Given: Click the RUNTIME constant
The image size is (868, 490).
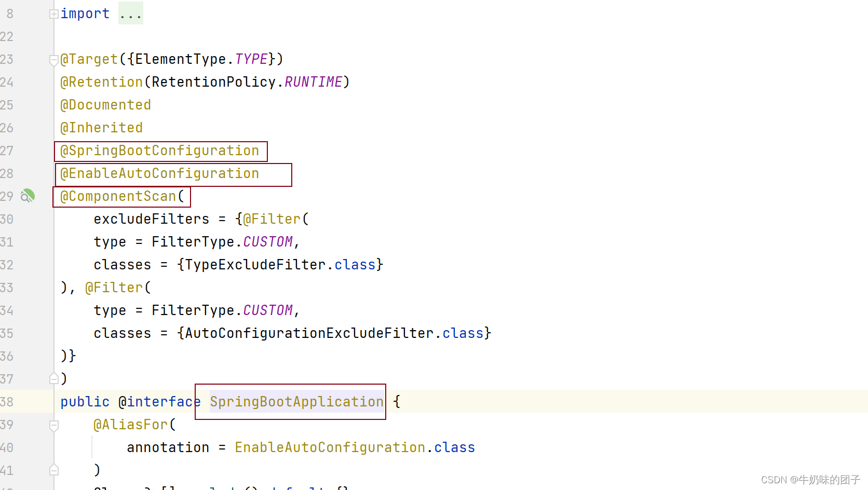Looking at the screenshot, I should [x=314, y=82].
